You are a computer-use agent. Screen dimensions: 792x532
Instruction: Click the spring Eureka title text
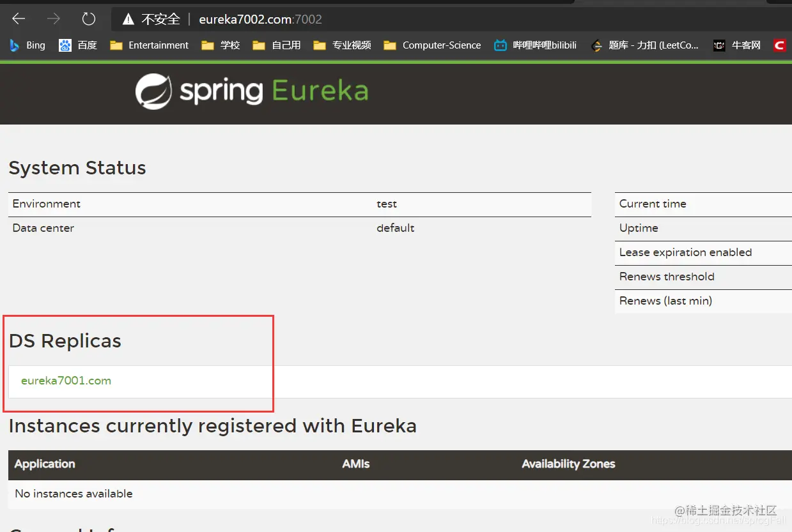point(274,91)
